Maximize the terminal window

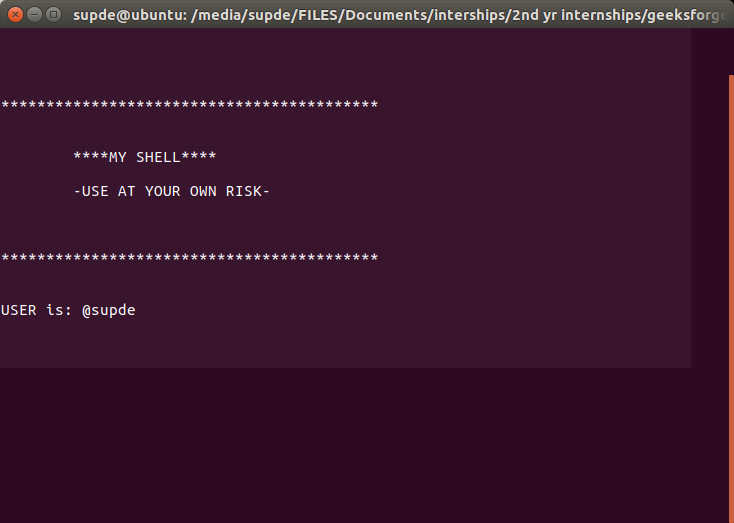coord(53,14)
